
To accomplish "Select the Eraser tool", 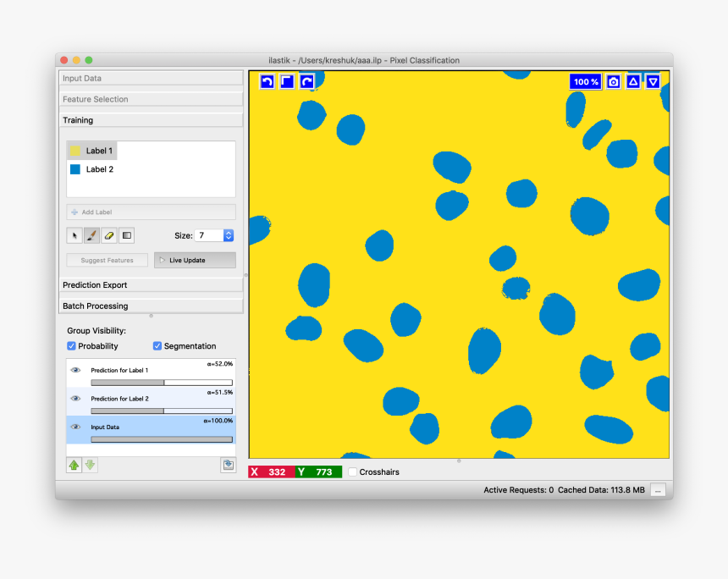I will 108,235.
